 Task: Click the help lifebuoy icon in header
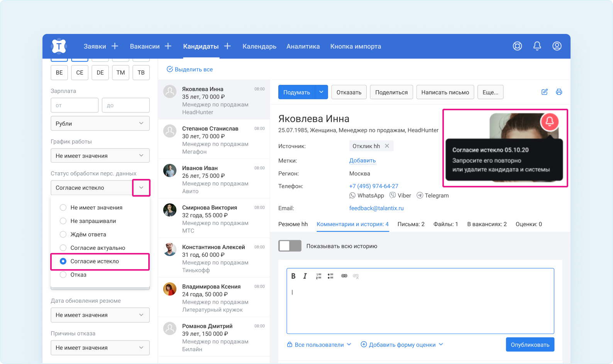[517, 46]
